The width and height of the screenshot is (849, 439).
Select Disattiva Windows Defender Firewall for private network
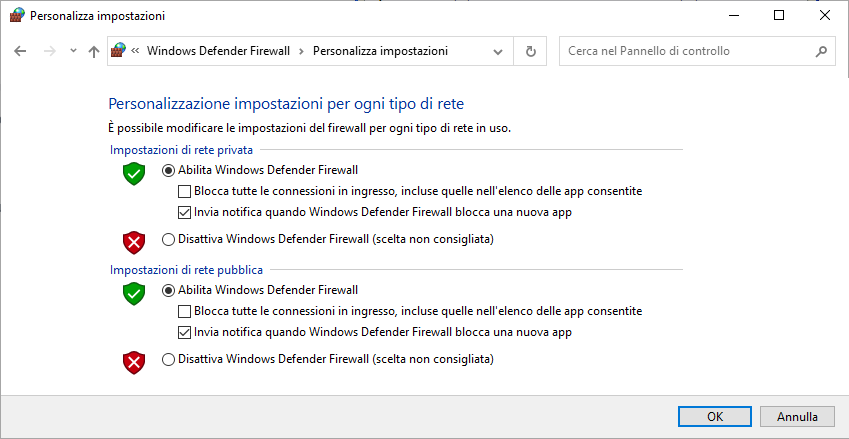(x=168, y=239)
